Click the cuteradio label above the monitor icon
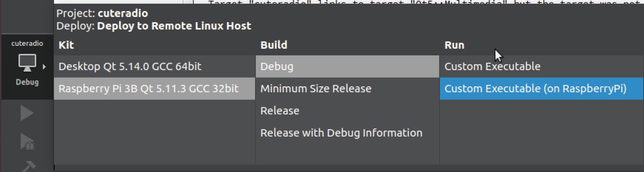Screen dimensions: 644x172 coord(27,44)
